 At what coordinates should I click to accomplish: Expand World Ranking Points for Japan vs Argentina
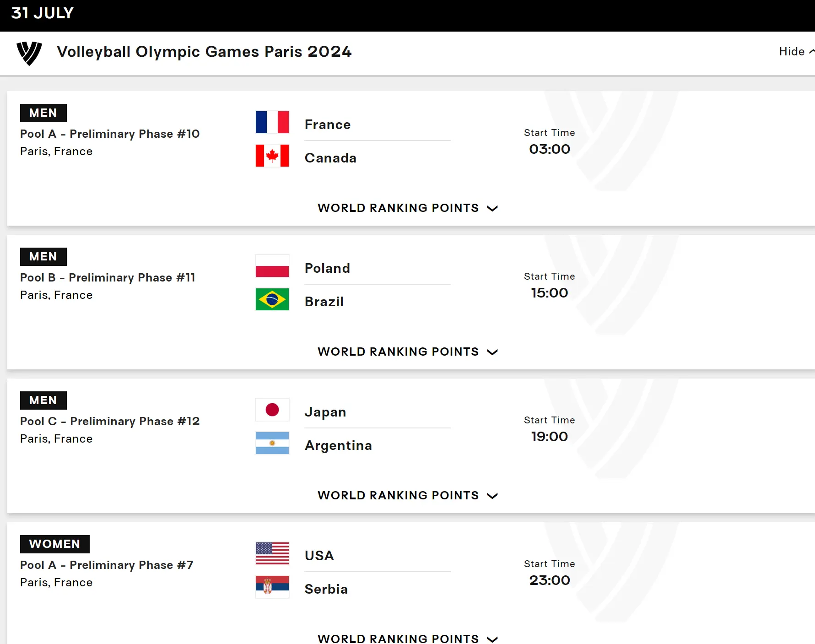(x=408, y=495)
